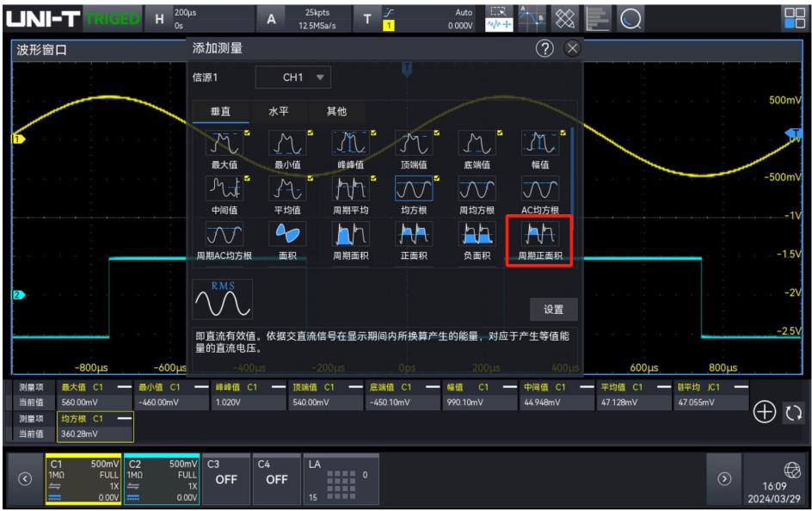Viewport: 812px width, 511px height.
Task: Switch to the 其他 tab
Action: pyautogui.click(x=335, y=111)
